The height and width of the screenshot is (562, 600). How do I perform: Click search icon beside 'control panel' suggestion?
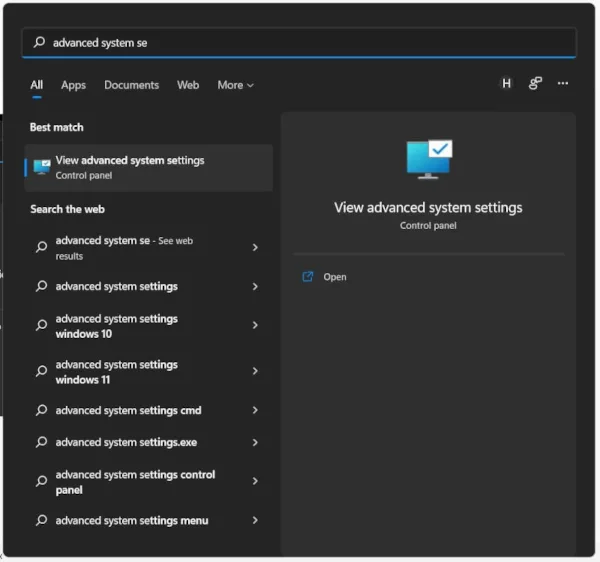click(41, 481)
